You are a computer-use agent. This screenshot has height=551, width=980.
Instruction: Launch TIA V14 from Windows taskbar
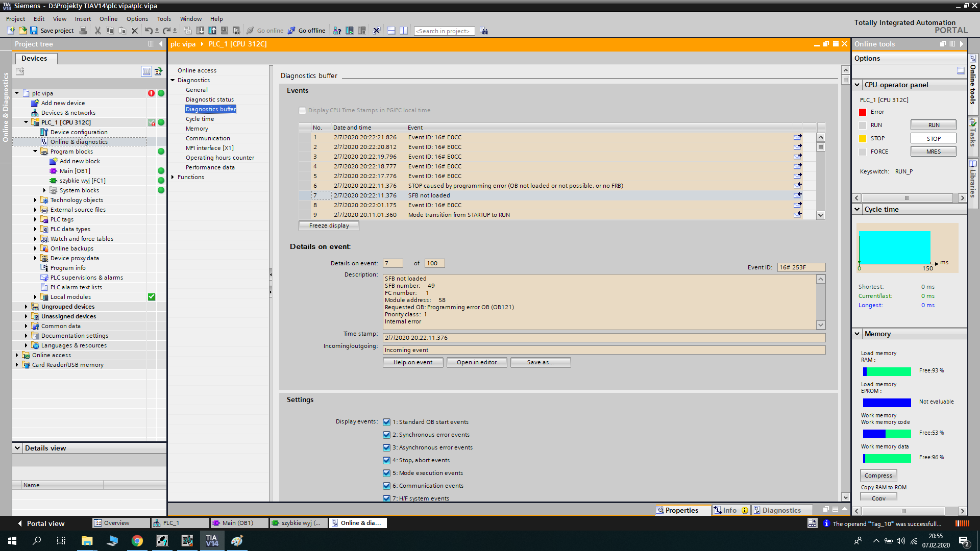(x=212, y=541)
